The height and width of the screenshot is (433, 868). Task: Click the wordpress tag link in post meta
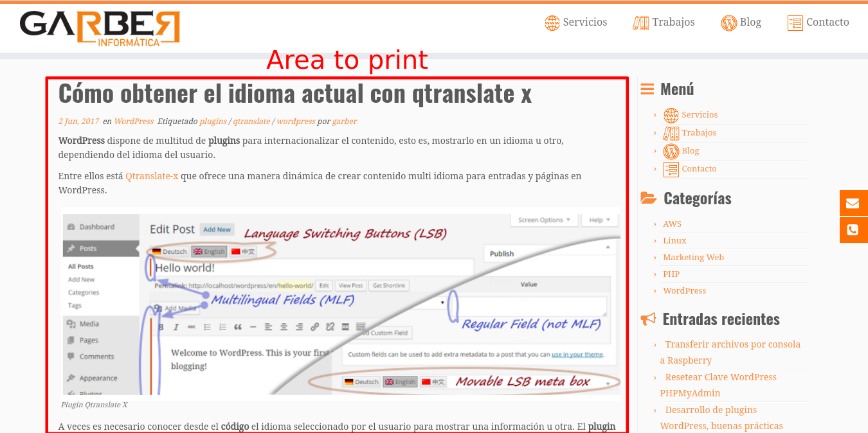tap(296, 121)
